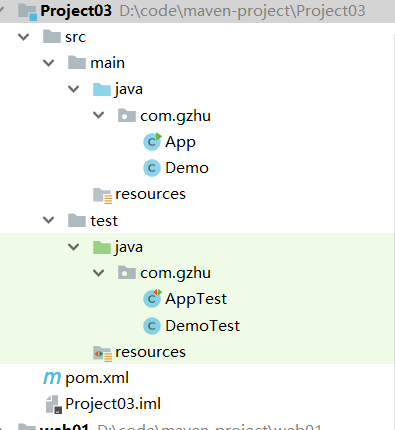This screenshot has width=395, height=430.
Task: Select the resources label under test
Action: pyautogui.click(x=150, y=352)
